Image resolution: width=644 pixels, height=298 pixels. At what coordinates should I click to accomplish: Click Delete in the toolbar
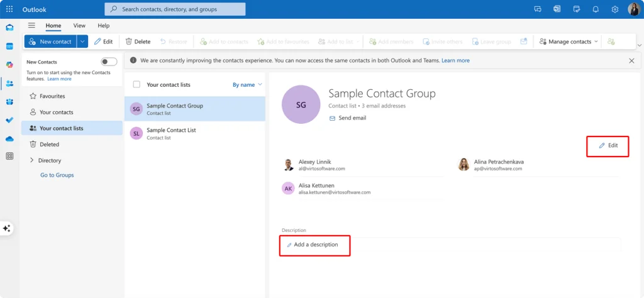[x=138, y=41]
